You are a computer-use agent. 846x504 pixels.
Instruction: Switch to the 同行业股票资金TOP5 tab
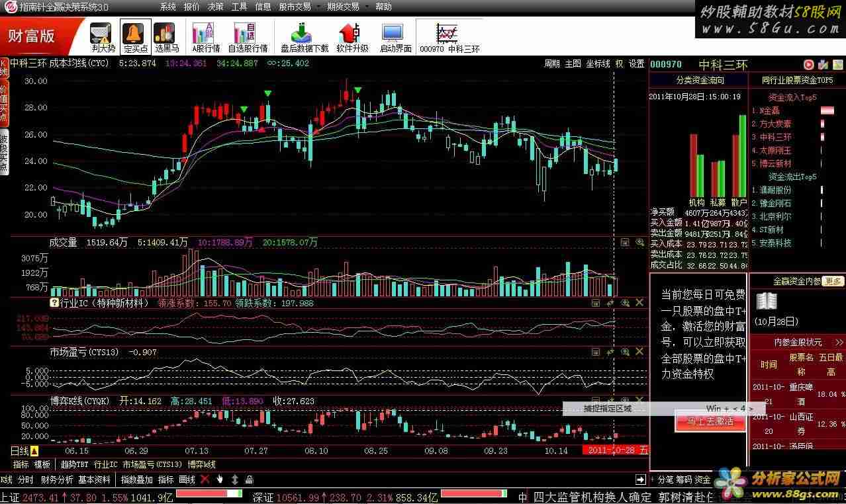tap(797, 80)
